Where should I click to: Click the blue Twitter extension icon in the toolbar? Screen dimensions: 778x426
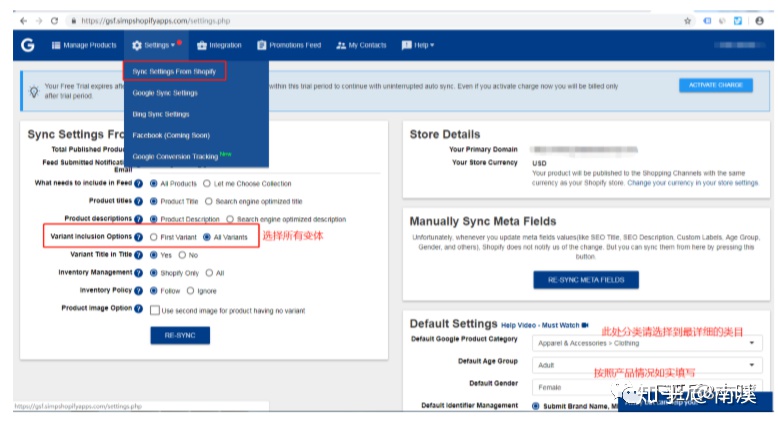[x=738, y=21]
